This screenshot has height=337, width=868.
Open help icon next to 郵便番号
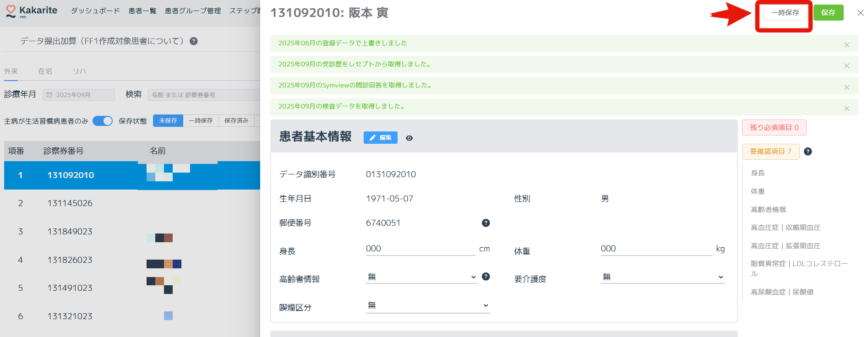click(x=486, y=223)
